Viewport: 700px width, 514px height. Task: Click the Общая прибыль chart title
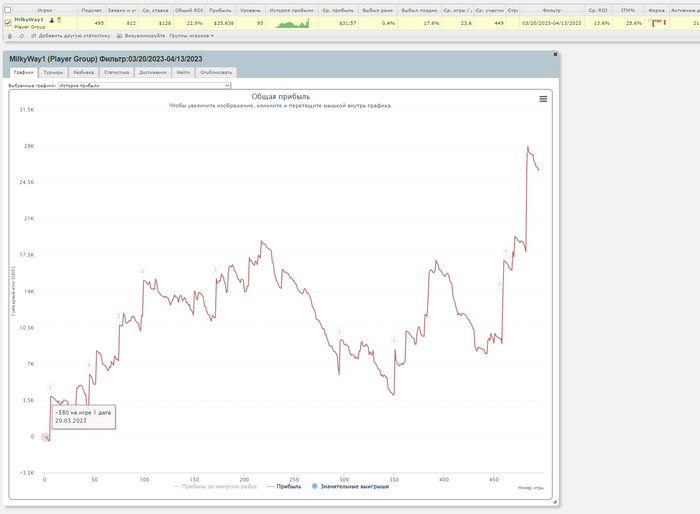280,96
